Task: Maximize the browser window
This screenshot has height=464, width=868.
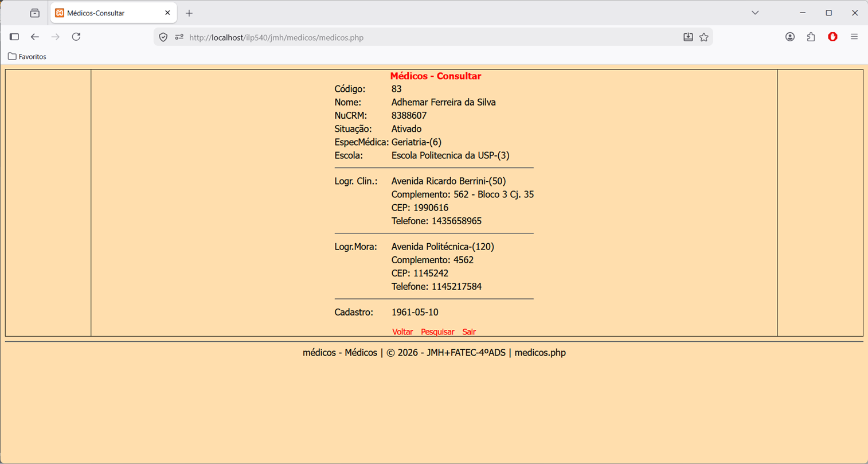Action: pyautogui.click(x=828, y=13)
